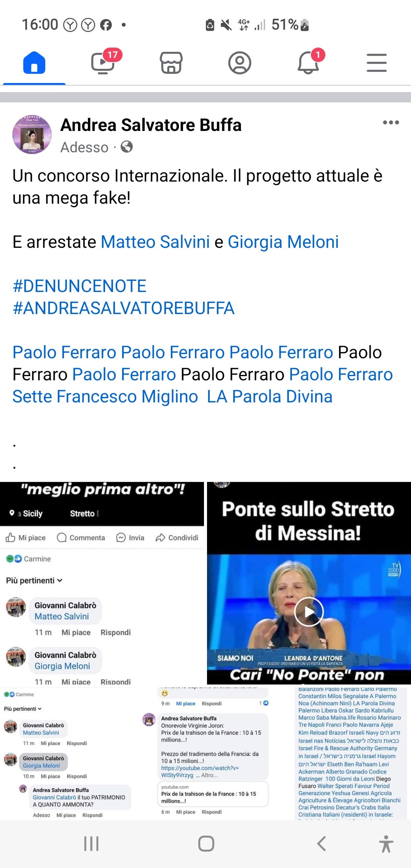Tap the Andrea Salvatore Buffa profile picture
The height and width of the screenshot is (868, 411).
coord(32,135)
